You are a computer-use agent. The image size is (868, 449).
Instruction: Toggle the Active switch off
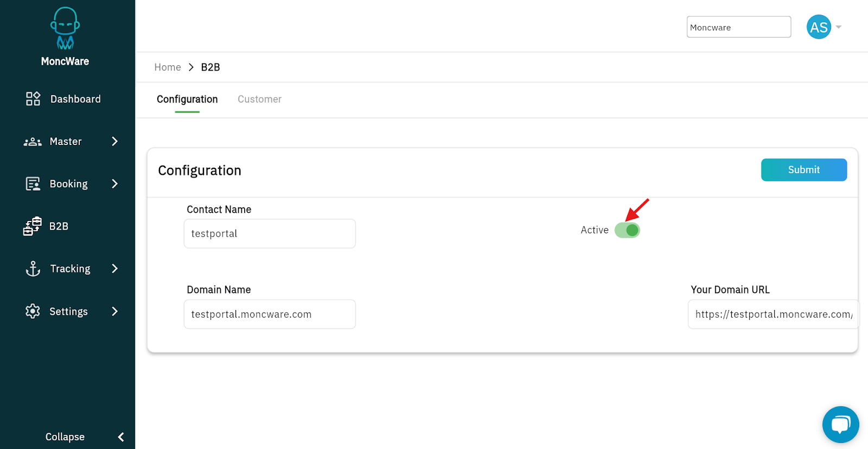[627, 230]
